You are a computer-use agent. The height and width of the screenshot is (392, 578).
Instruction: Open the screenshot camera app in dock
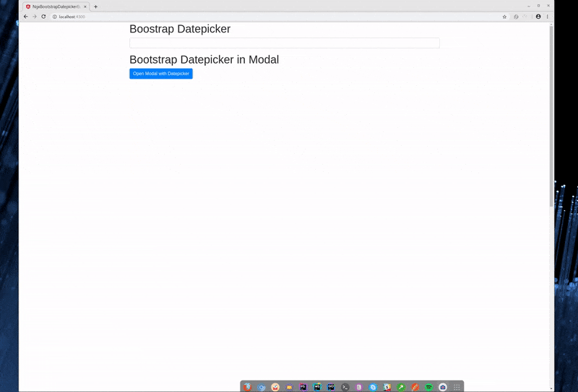443,387
